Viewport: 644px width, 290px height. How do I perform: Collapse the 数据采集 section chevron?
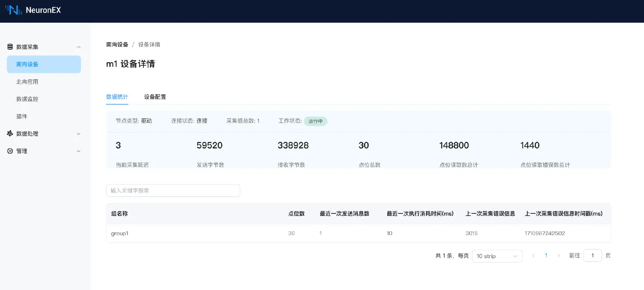78,47
